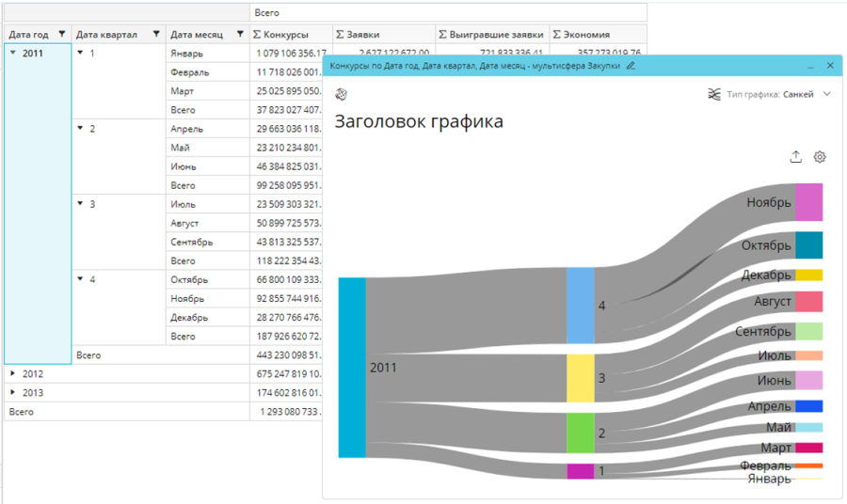Click the Конкурсы column header
Viewport: 847px width, 504px height.
click(x=287, y=35)
